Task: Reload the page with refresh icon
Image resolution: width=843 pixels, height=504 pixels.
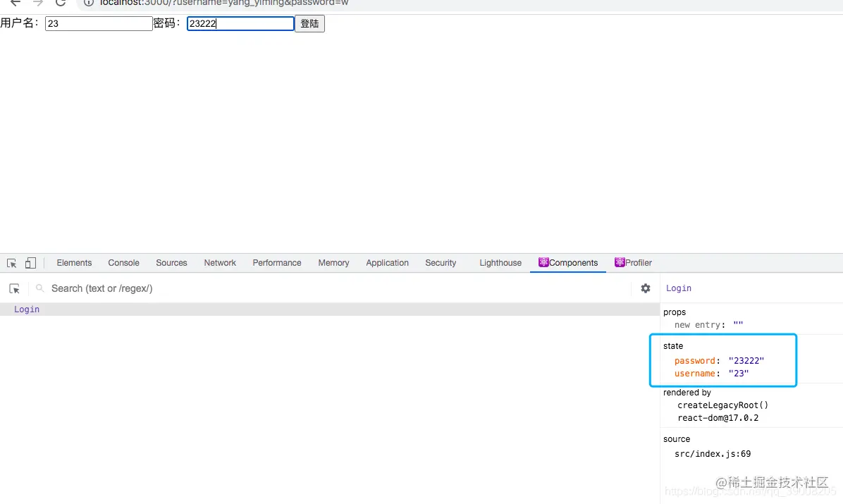Action: tap(60, 3)
